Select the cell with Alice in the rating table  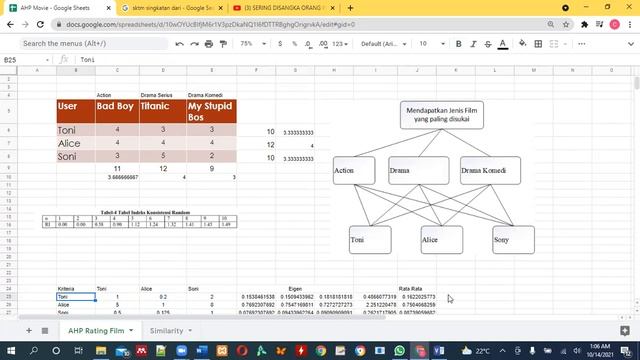pos(76,143)
